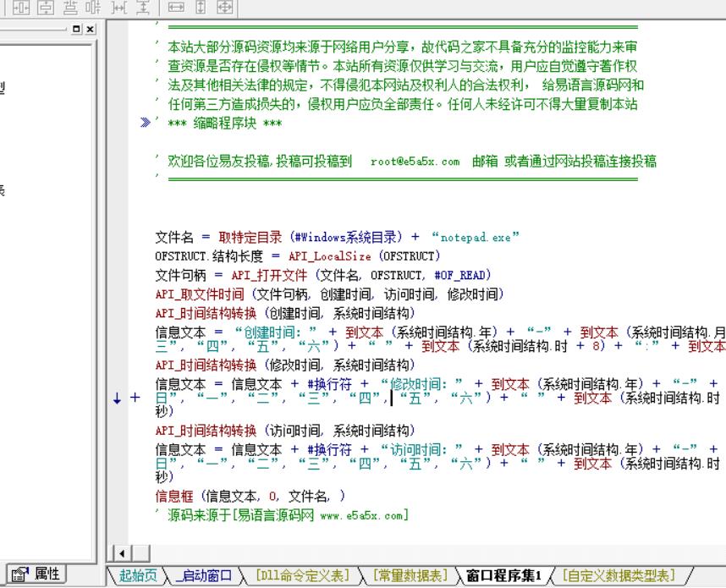Expand the collapsed block marker beside 缩略程序块

(145, 123)
